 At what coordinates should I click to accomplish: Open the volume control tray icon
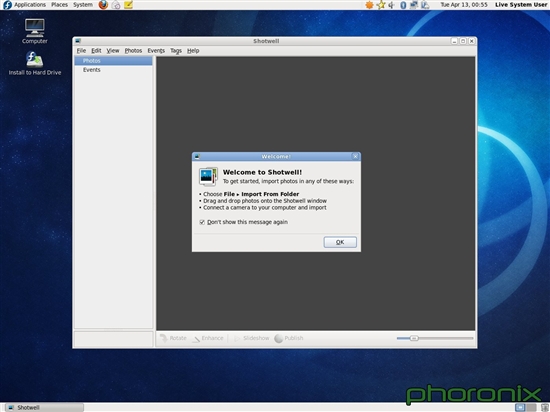(x=392, y=5)
